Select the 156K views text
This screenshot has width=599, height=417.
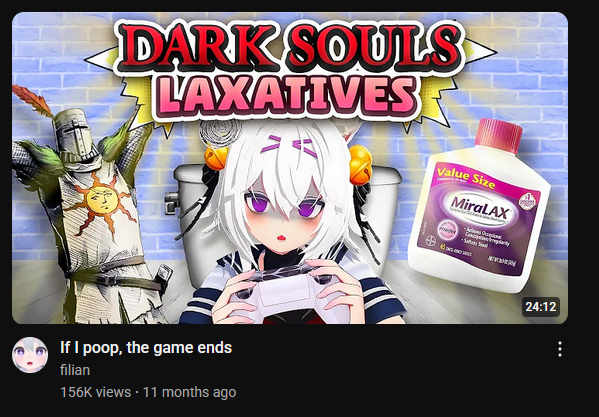pyautogui.click(x=96, y=392)
